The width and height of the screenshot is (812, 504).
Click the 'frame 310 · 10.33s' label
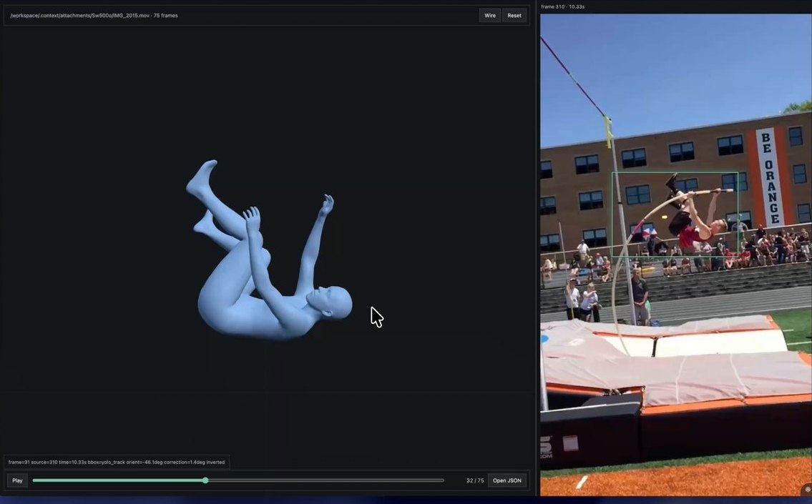563,6
